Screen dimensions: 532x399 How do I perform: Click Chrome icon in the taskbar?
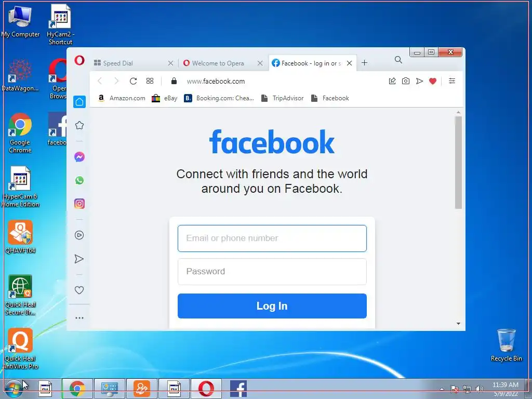point(77,389)
